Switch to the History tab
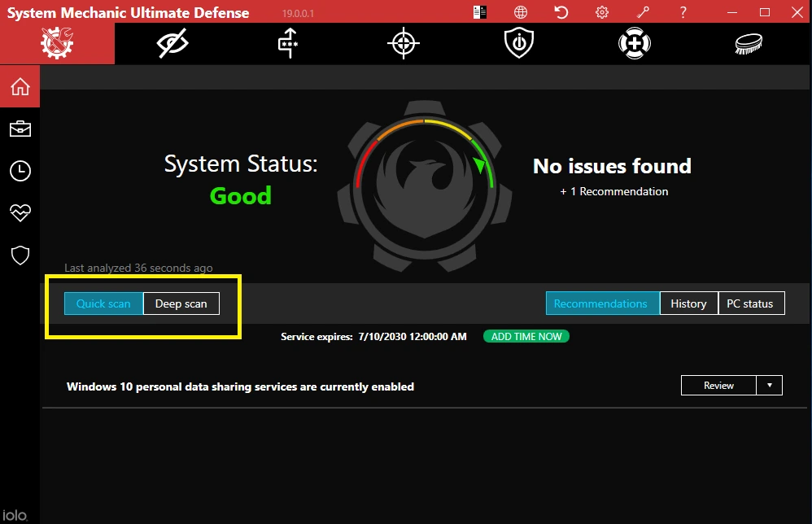Viewport: 812px width, 524px height. (x=689, y=303)
